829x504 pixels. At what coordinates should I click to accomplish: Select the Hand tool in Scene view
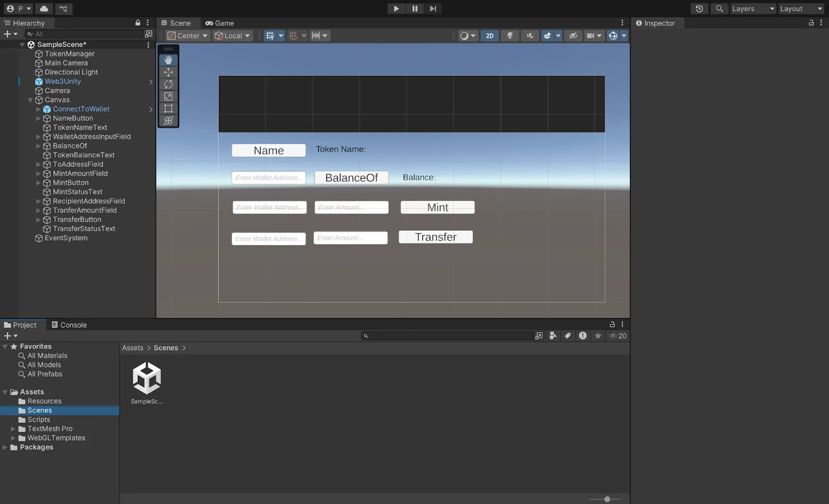pos(168,60)
